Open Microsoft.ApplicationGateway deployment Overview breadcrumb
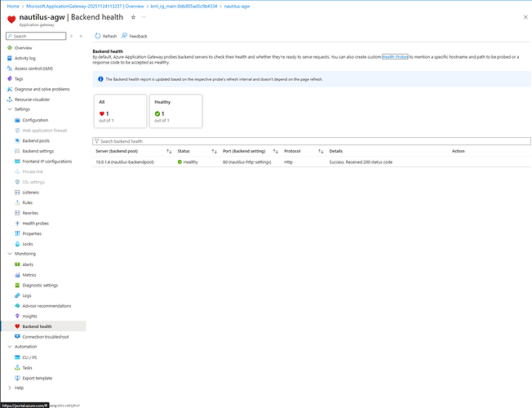Screen dimensions: 532x408 click(85, 6)
